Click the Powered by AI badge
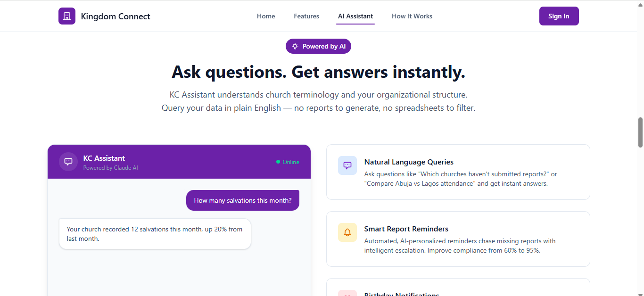This screenshot has width=644, height=296. click(319, 46)
